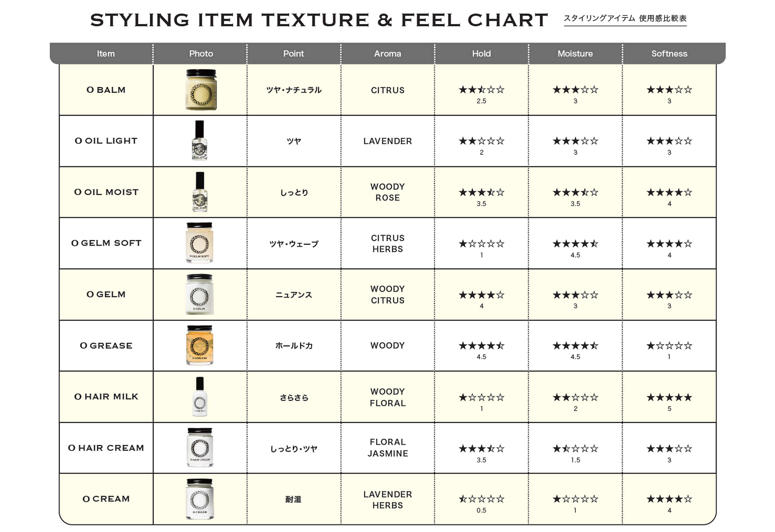This screenshot has width=775, height=532.
Task: Click the O GELM SOFT item name
Action: pos(106,243)
